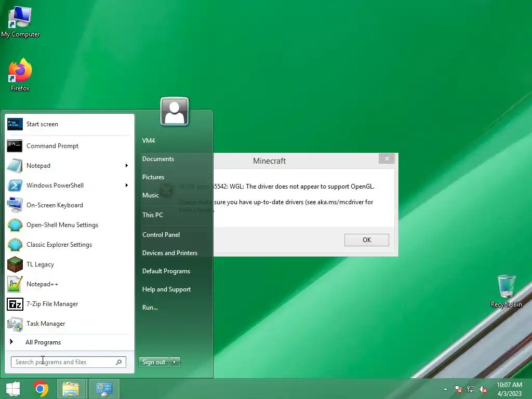Click the Task Manager icon

(15, 324)
